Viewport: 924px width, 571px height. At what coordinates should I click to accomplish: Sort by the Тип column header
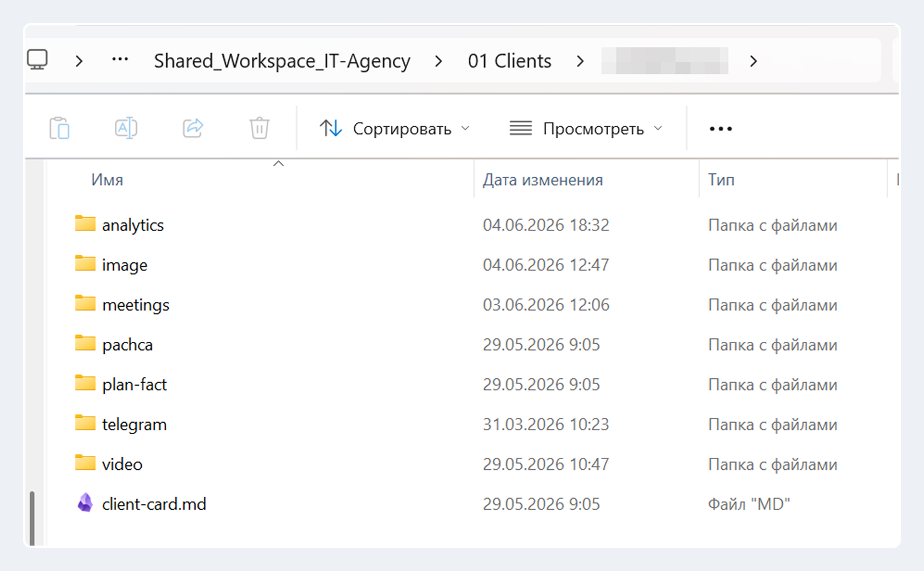pos(721,180)
